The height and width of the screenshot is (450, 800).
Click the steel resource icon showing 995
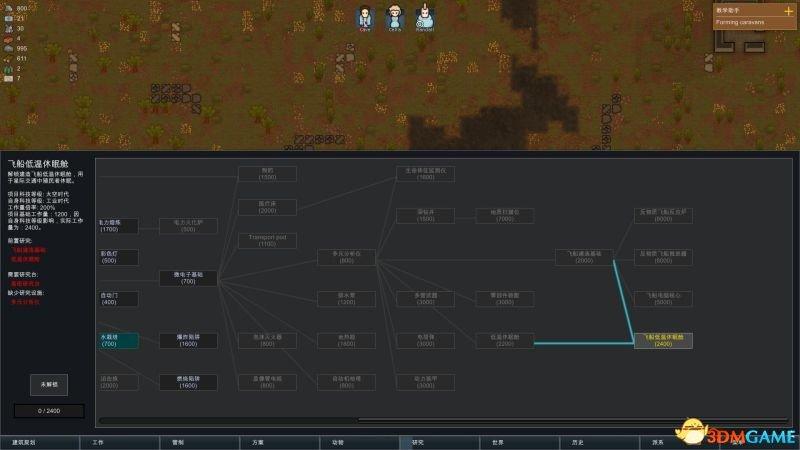point(9,48)
